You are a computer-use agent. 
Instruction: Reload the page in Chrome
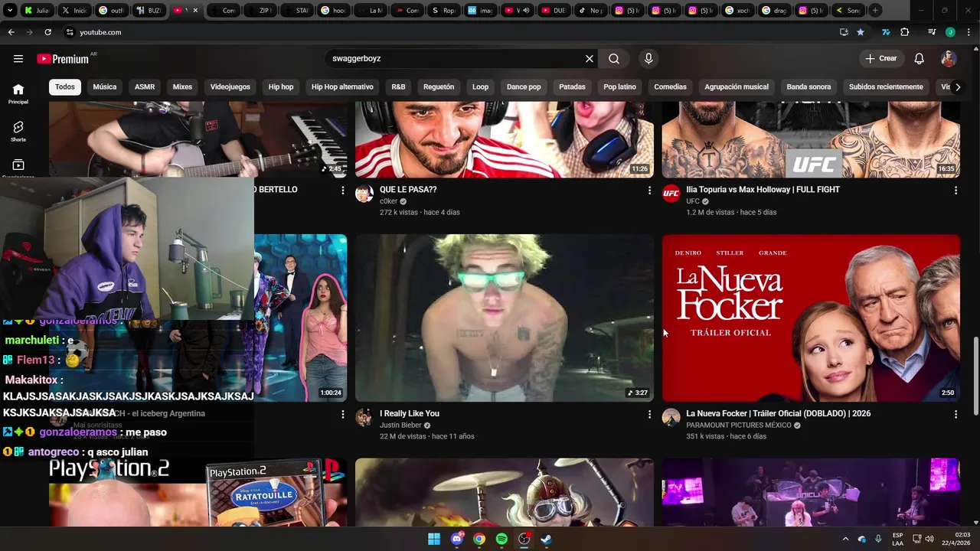pos(47,32)
